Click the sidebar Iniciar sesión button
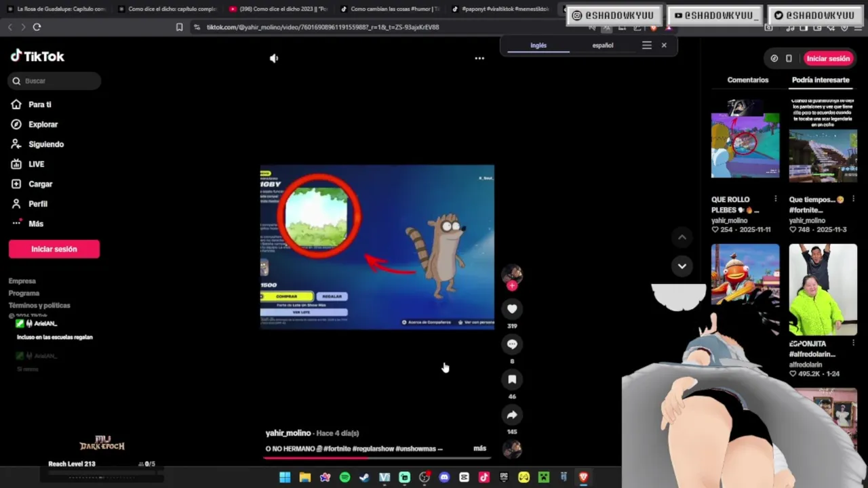868x488 pixels. (54, 249)
